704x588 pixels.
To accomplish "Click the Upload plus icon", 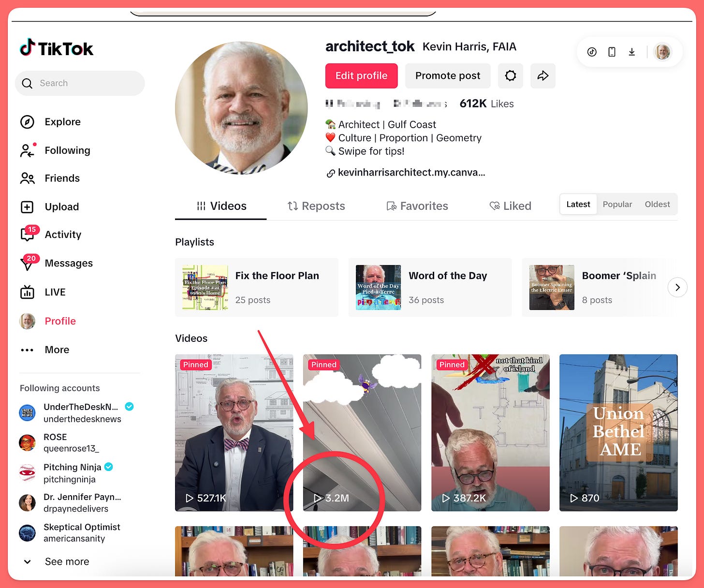I will [x=27, y=207].
